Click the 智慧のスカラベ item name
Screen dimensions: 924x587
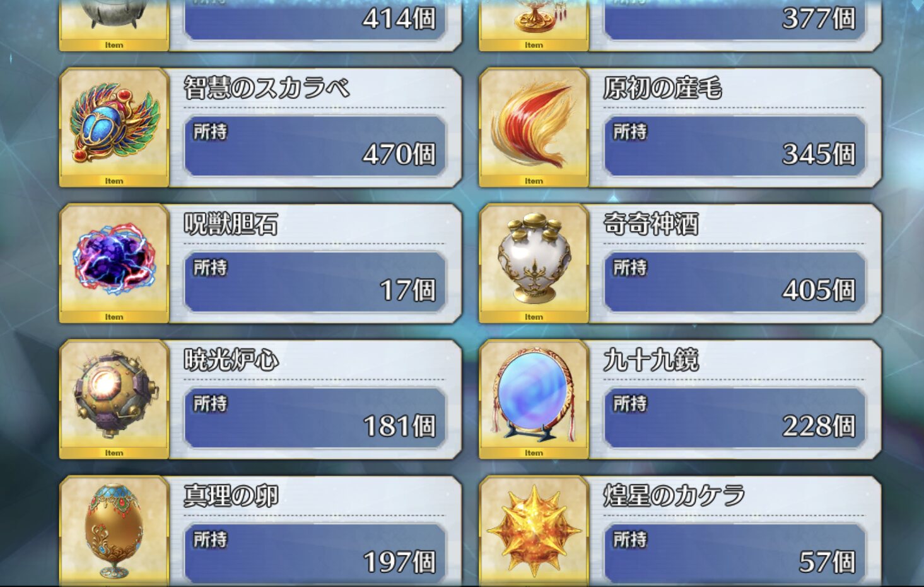[x=266, y=88]
